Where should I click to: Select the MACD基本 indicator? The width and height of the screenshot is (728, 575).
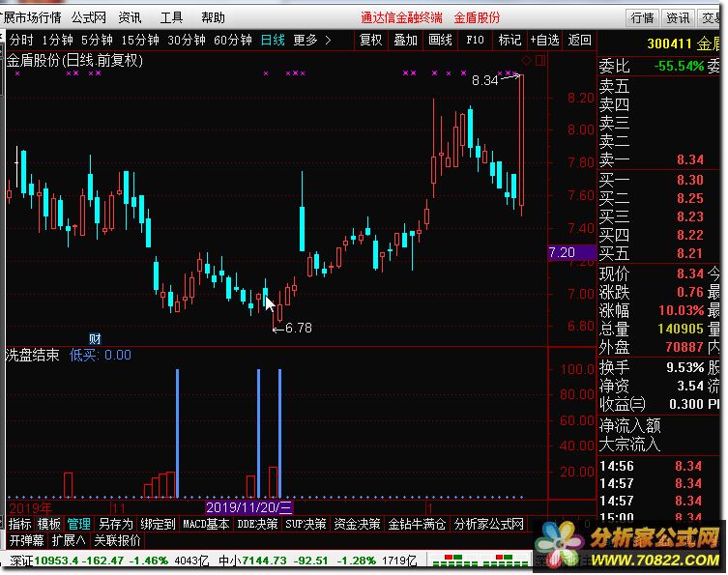tap(206, 524)
